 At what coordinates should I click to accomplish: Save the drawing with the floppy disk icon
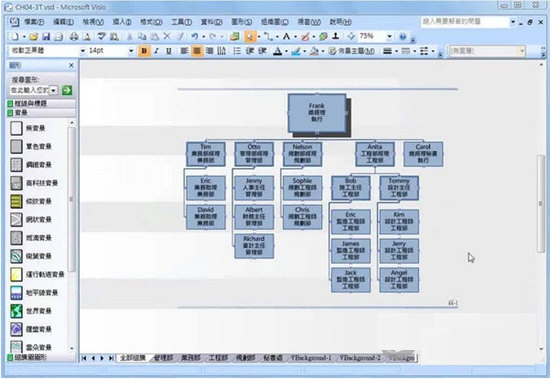click(x=46, y=36)
